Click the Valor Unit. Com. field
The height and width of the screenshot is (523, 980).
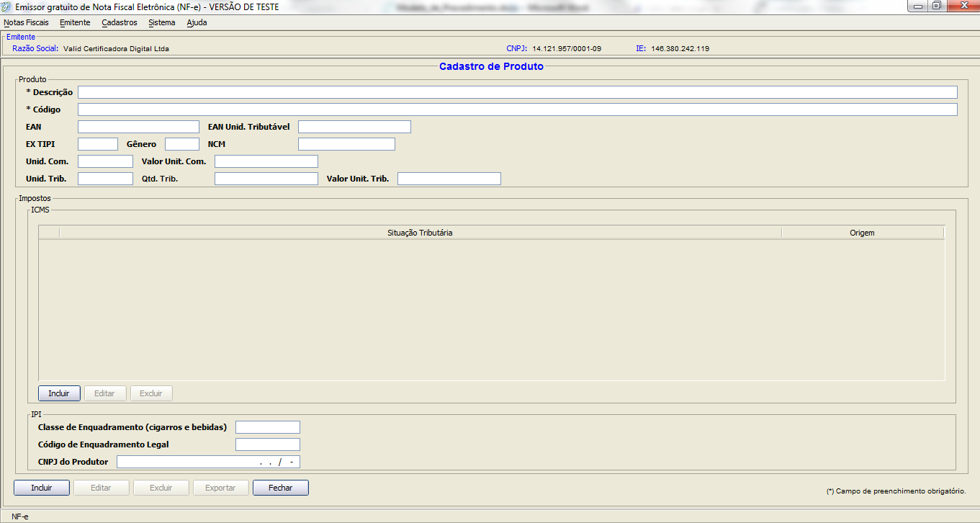click(266, 161)
